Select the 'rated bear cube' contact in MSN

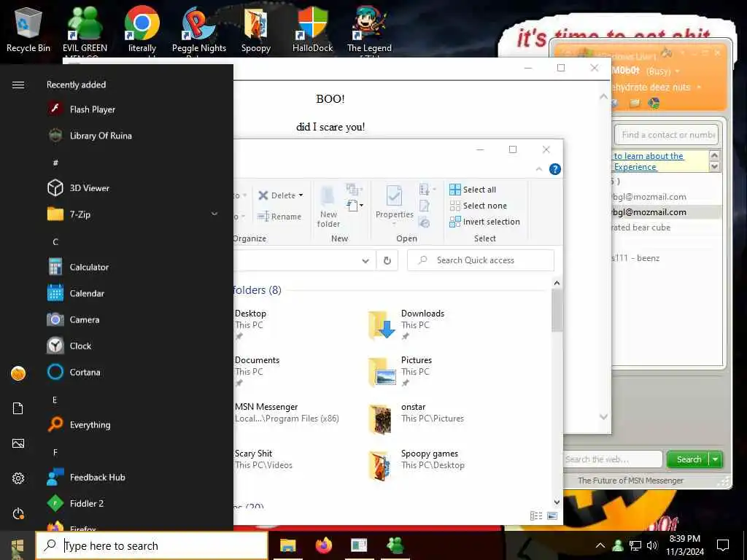pos(640,227)
